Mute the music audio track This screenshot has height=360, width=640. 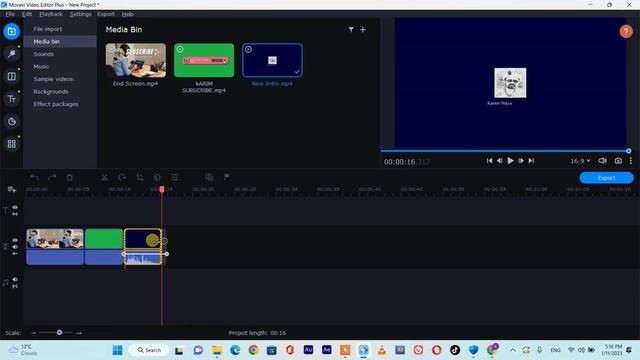pos(15,280)
